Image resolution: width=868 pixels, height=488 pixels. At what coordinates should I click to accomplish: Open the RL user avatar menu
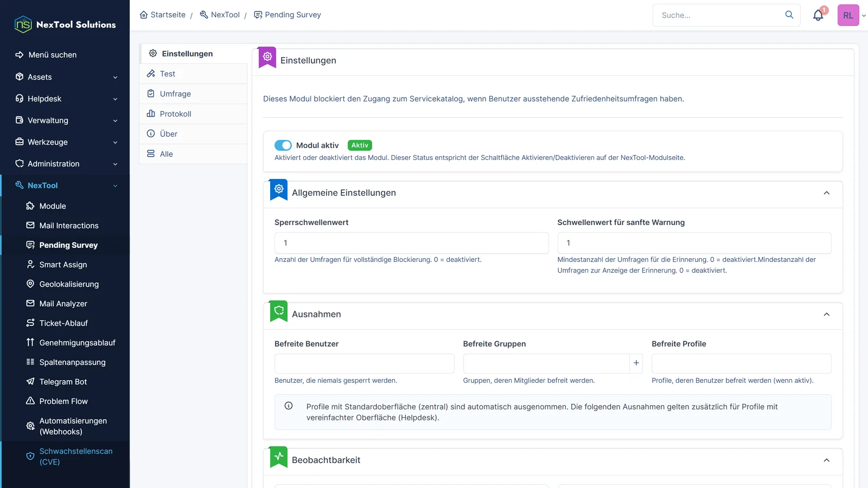point(848,15)
